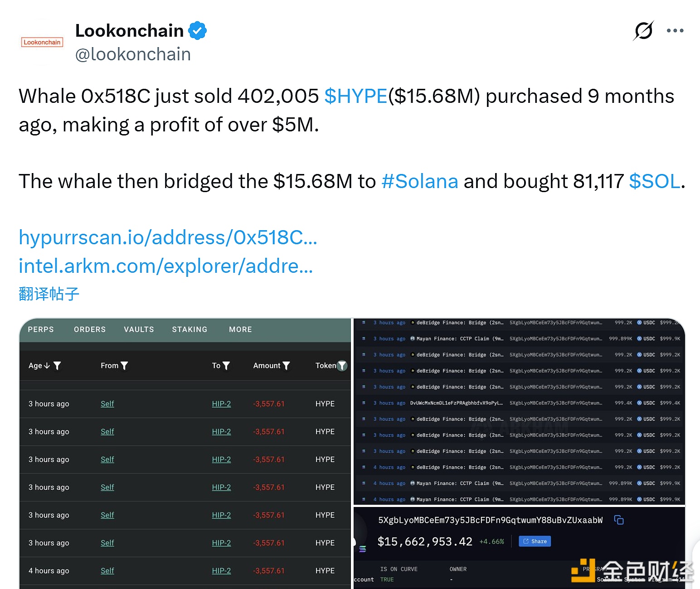Open the VAULTS tab
The width and height of the screenshot is (700, 589).
pyautogui.click(x=139, y=329)
